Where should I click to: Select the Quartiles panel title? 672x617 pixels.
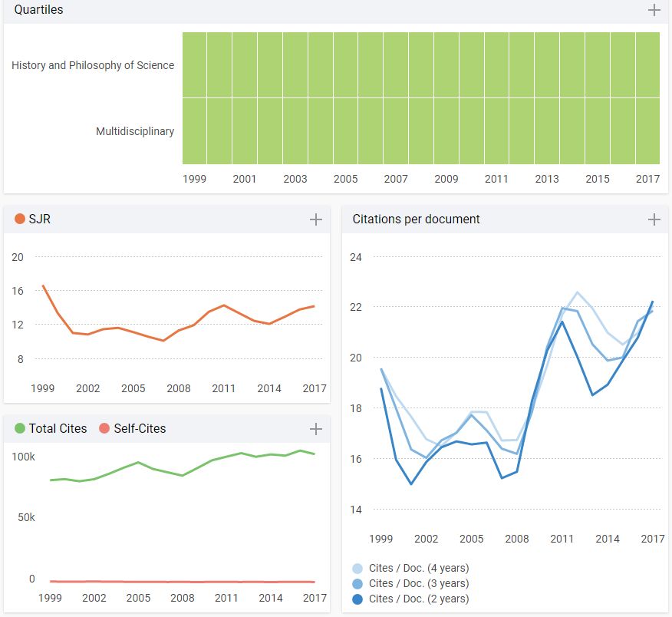[x=39, y=10]
